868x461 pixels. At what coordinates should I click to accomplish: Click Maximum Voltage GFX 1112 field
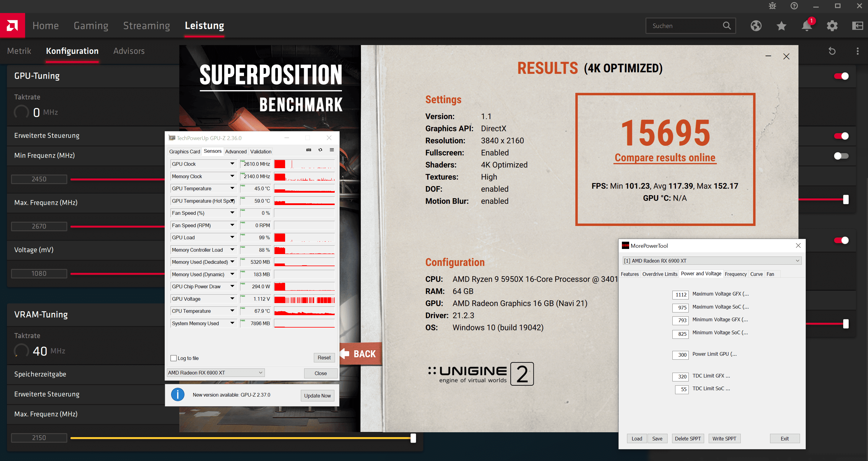680,294
